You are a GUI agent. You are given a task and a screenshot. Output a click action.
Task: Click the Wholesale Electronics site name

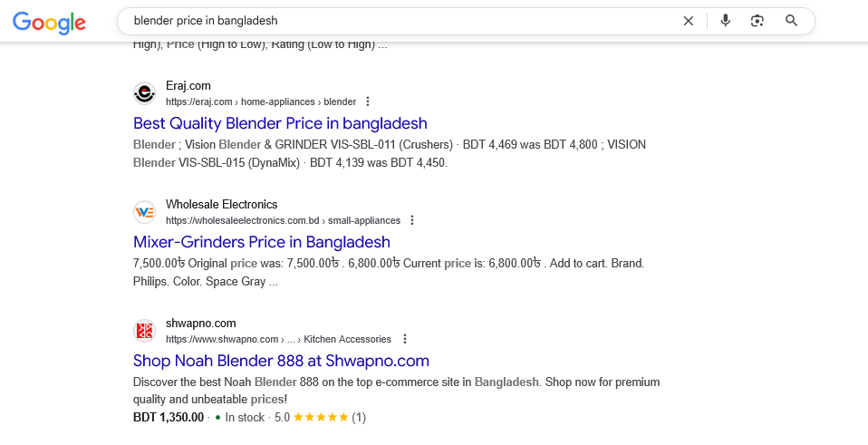coord(221,205)
